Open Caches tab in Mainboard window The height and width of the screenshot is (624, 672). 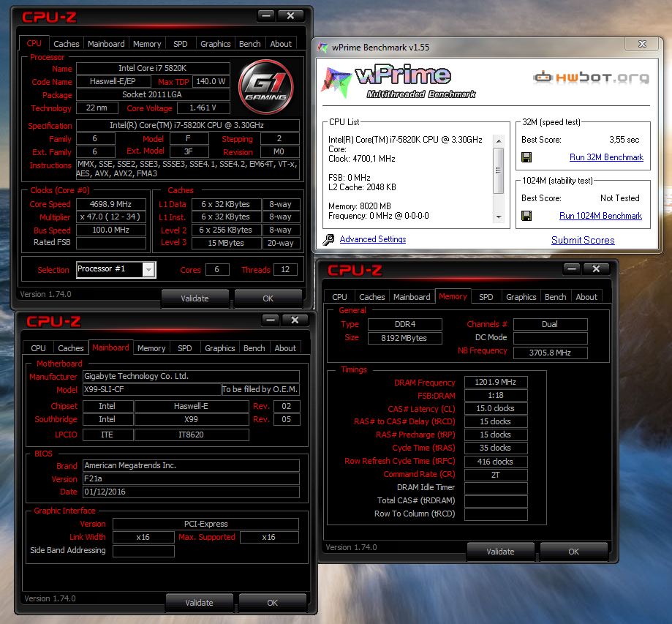coord(71,348)
